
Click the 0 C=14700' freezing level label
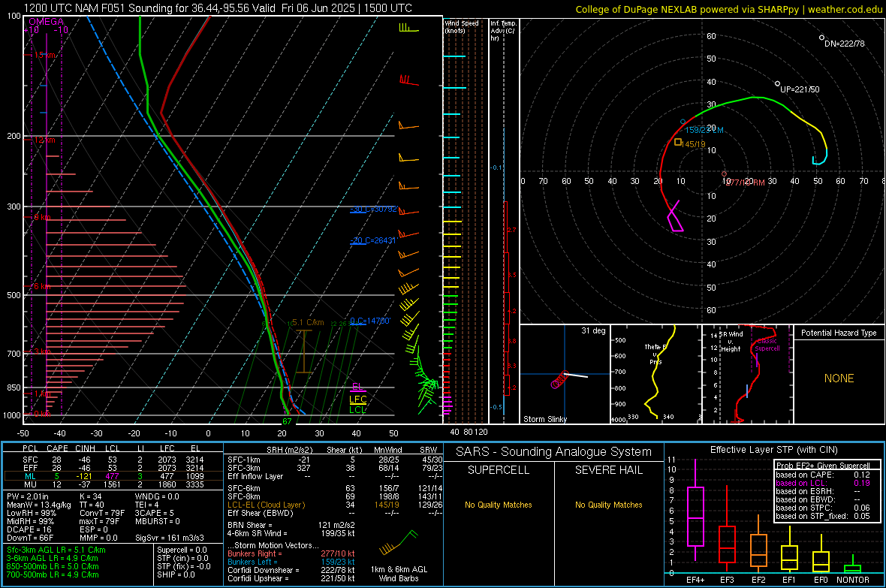(x=370, y=321)
